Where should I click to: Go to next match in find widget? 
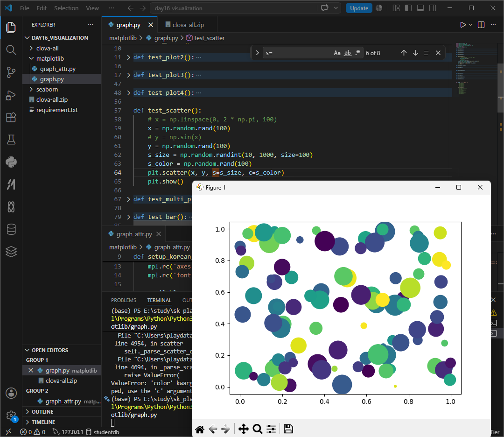coord(415,53)
